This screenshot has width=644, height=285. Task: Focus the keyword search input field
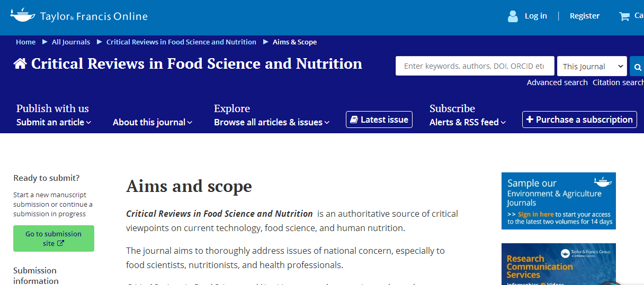pos(475,66)
